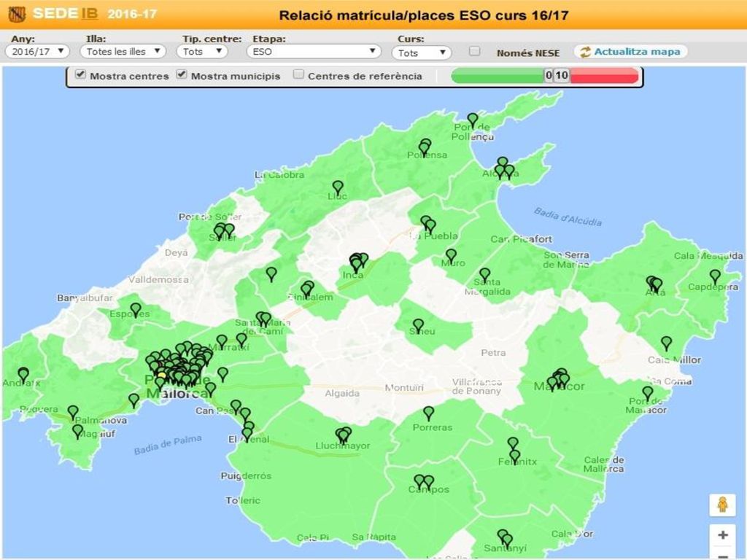Click the Can Picafort map label
747x560 pixels.
(521, 239)
